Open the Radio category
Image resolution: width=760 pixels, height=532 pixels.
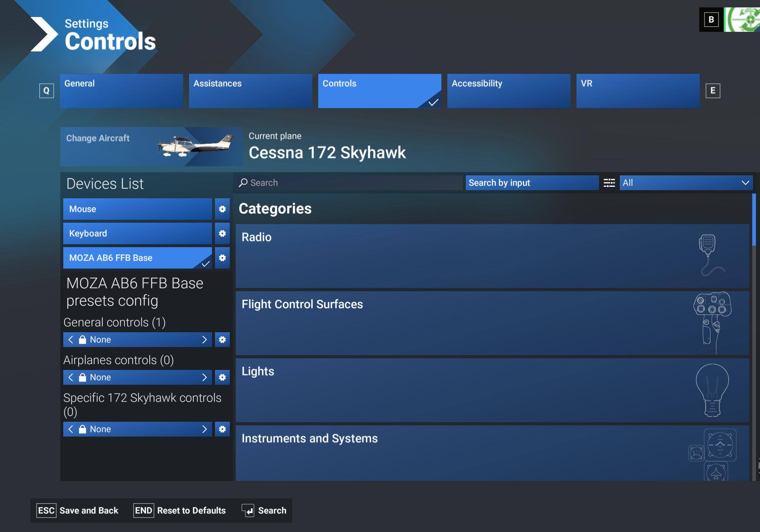(x=492, y=256)
